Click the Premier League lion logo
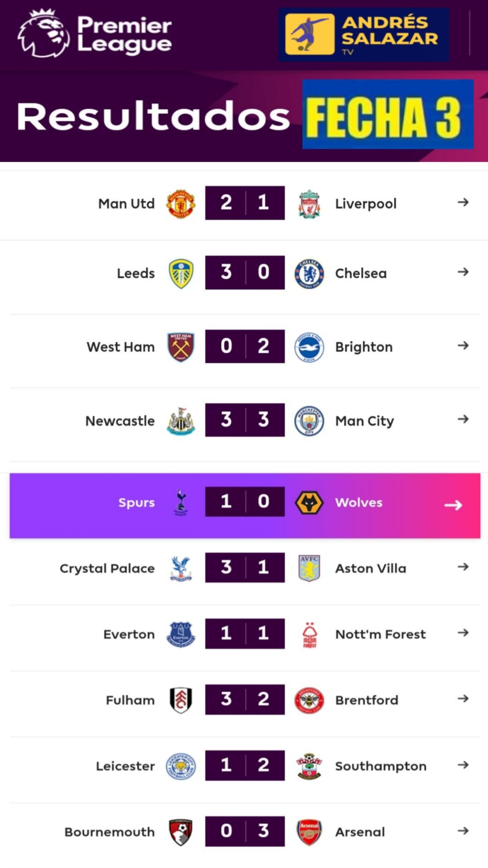The height and width of the screenshot is (868, 488). [x=43, y=33]
